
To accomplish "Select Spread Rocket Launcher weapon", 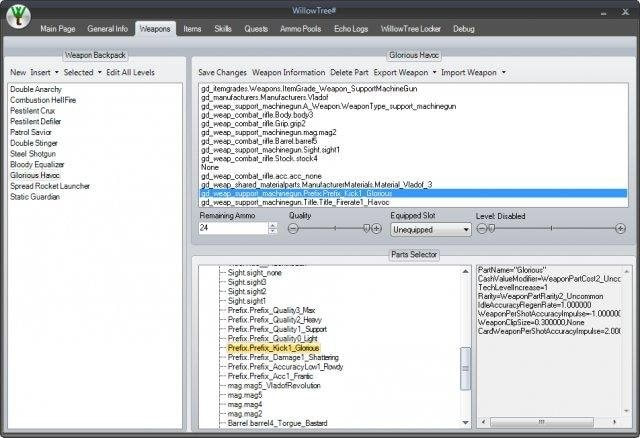I will pos(50,186).
